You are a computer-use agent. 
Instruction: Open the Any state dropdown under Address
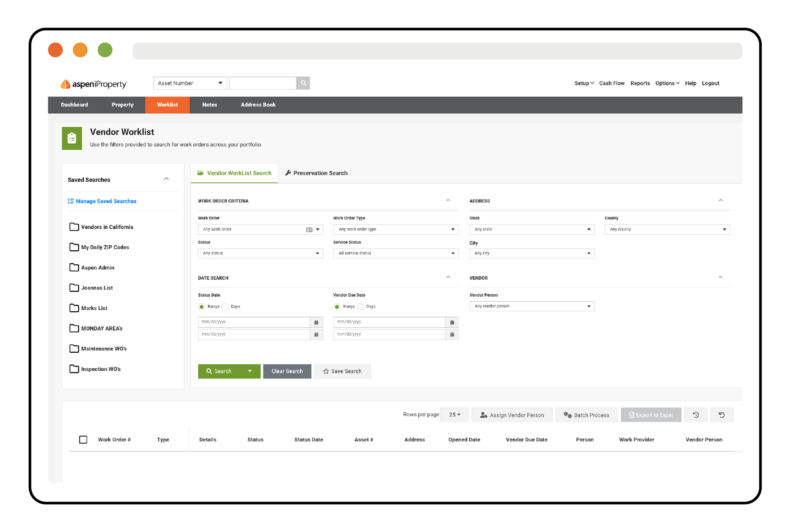point(530,229)
